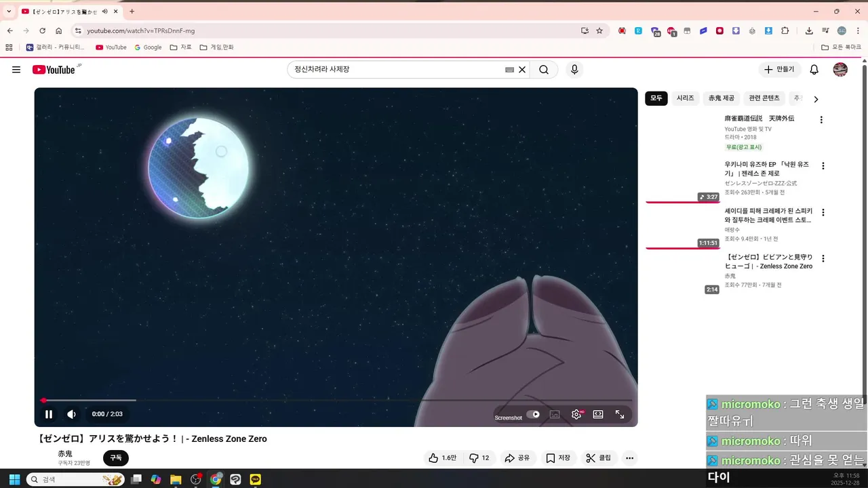Toggle autoplay switch in player
This screenshot has height=488, width=868.
pyautogui.click(x=534, y=414)
